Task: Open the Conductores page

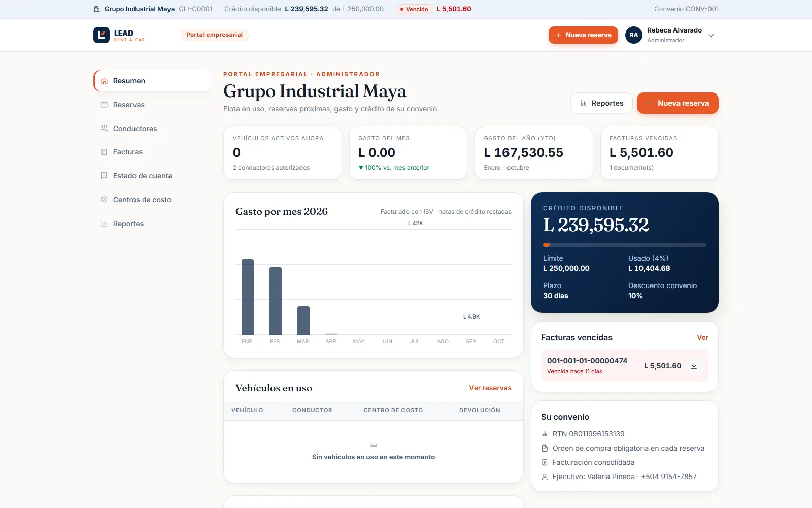Action: (x=152, y=129)
